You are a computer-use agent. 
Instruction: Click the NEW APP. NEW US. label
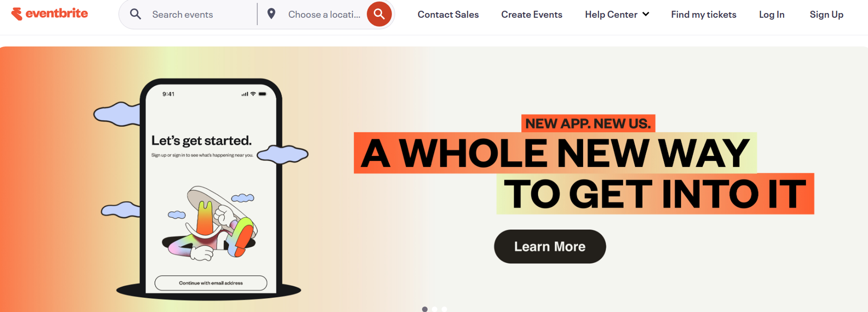coord(588,123)
